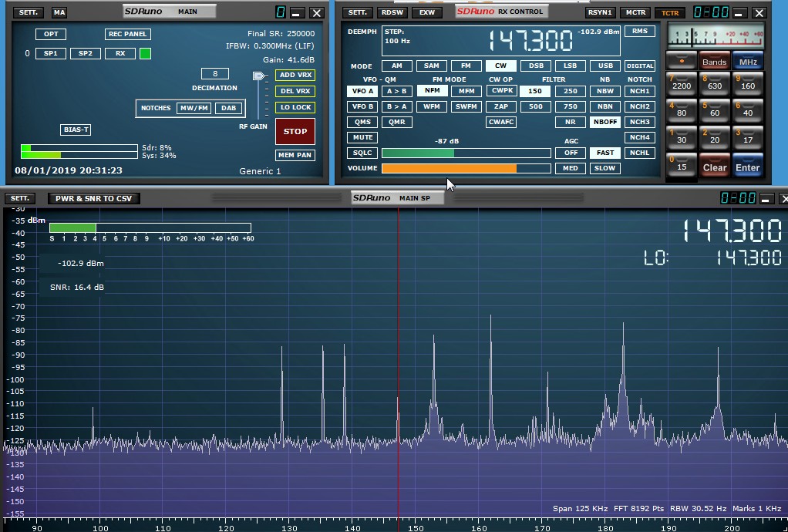Screen dimensions: 788x532
Task: Toggle the DAB notch
Action: (229, 108)
